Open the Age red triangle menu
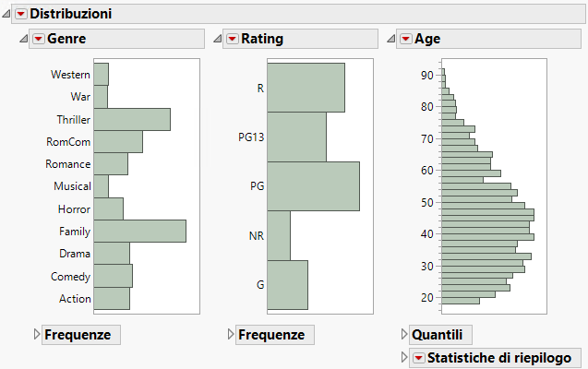Screen dimensions: 588x369 [x=405, y=39]
